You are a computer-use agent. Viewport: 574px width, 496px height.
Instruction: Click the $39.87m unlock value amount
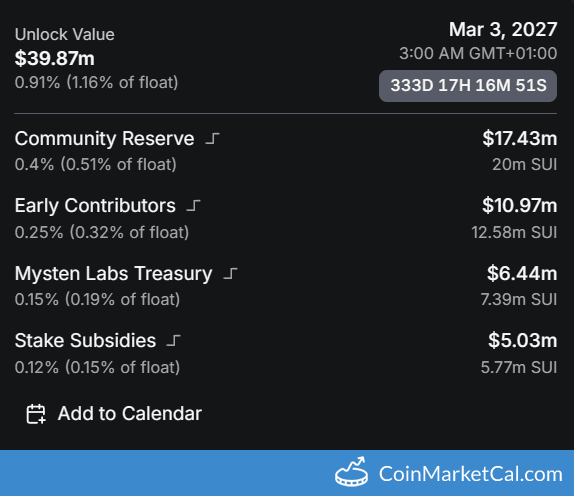point(55,58)
